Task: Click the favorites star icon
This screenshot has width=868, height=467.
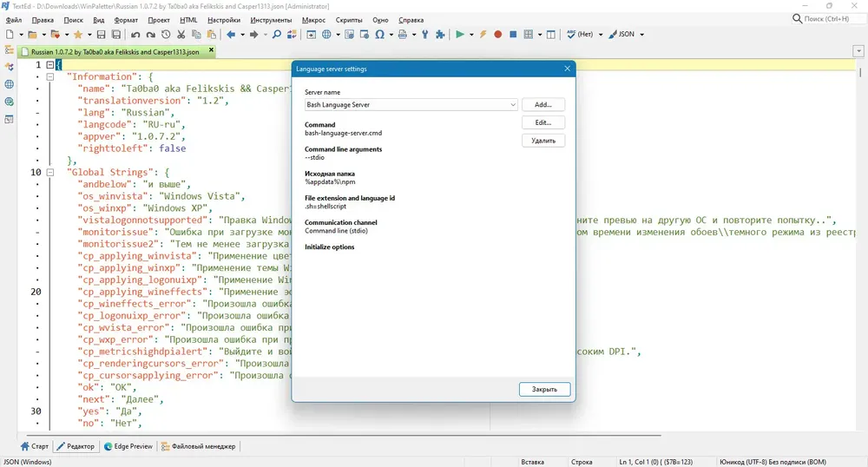Action: [x=78, y=35]
